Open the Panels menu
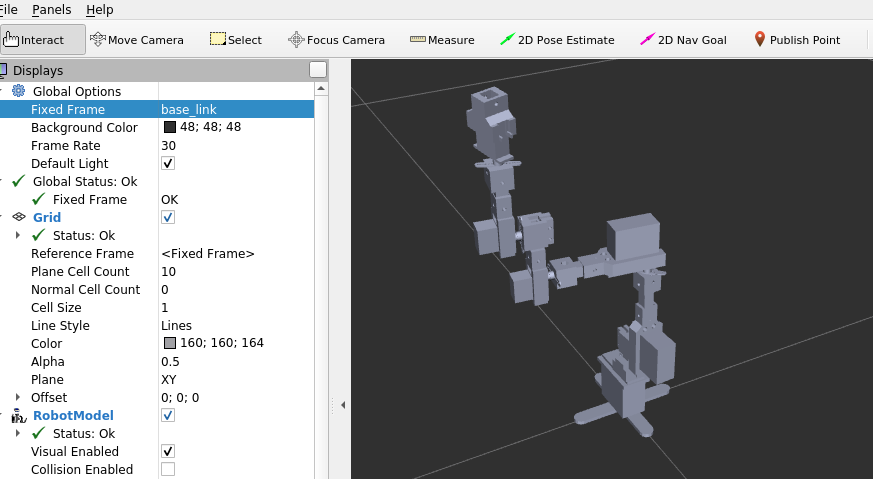 tap(52, 9)
